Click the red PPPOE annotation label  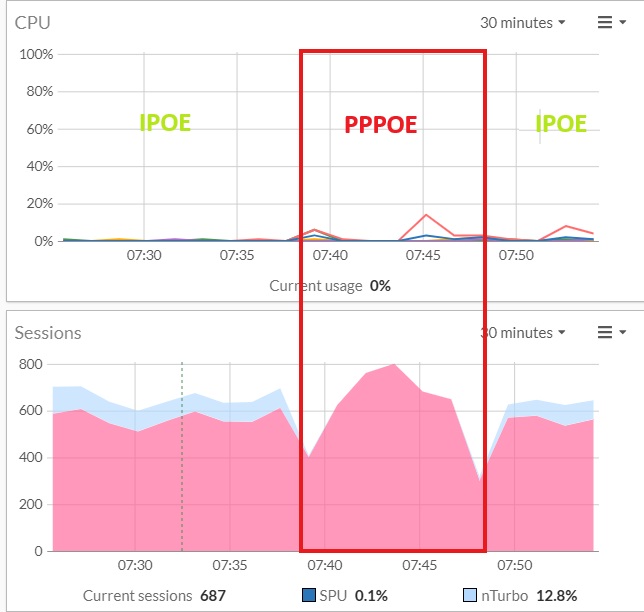380,125
